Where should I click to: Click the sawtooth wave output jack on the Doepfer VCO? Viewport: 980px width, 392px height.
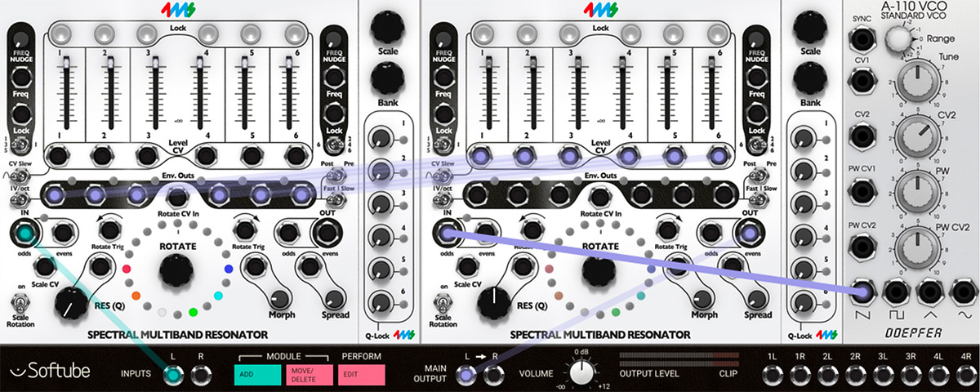tap(862, 290)
